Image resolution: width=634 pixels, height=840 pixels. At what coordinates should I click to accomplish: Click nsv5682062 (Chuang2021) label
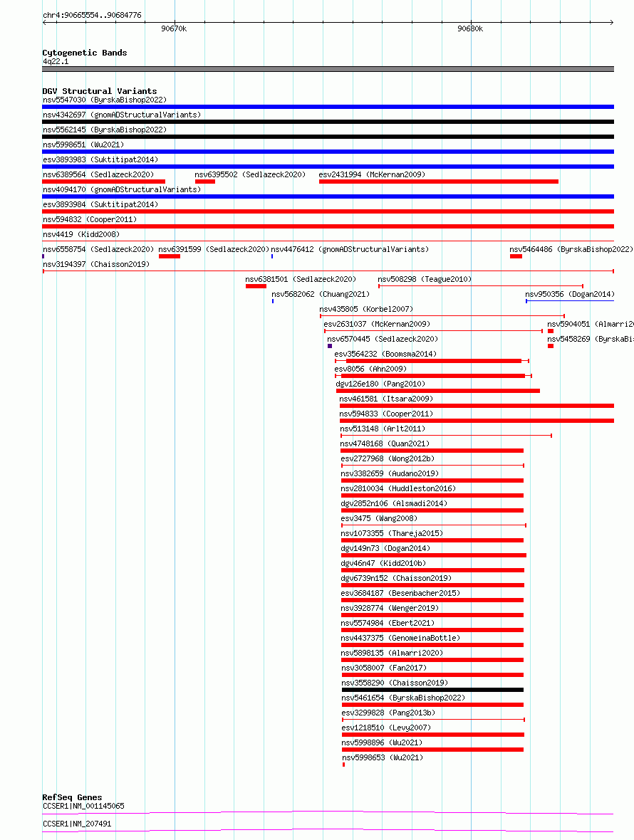click(321, 295)
